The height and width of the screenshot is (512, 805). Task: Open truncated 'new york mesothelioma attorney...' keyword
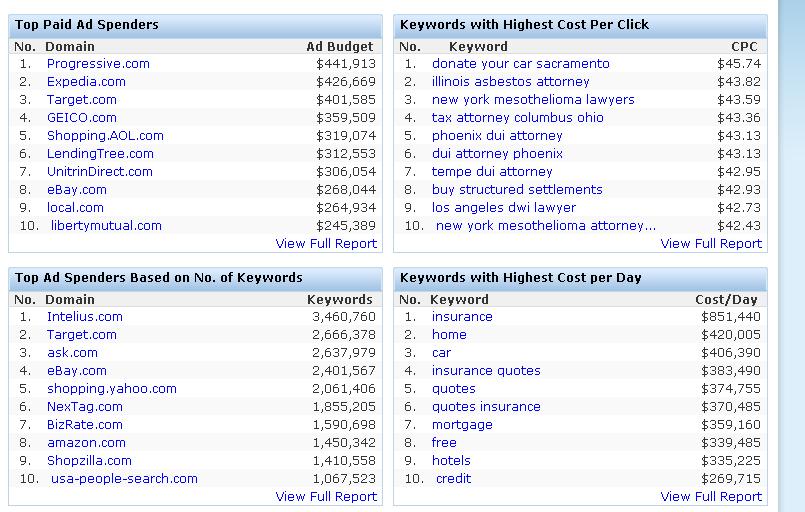546,225
